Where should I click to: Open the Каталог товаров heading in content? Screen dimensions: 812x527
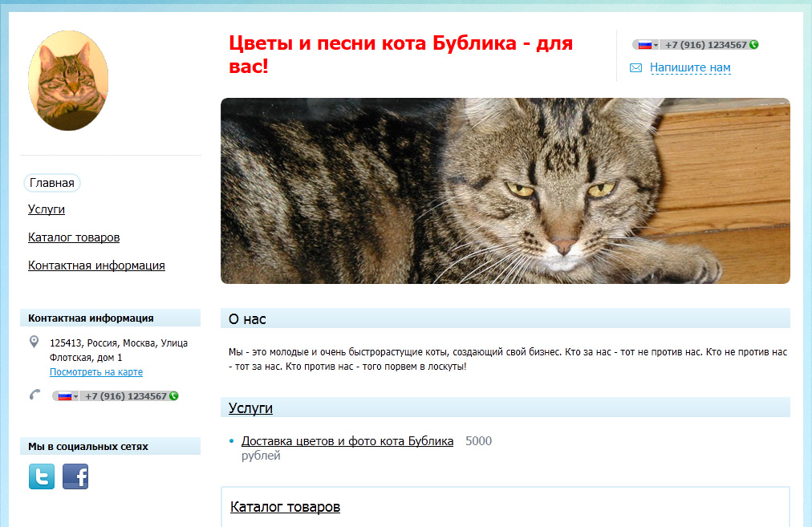(x=285, y=507)
